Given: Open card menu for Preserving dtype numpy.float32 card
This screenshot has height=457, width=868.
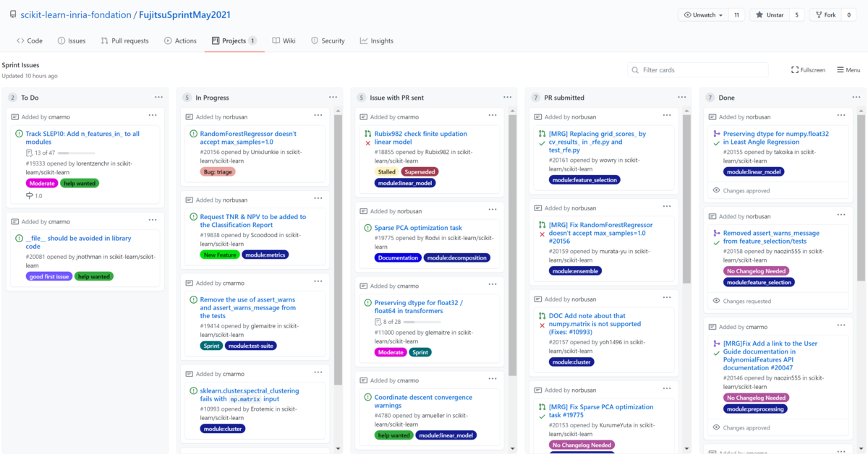Looking at the screenshot, I should [x=841, y=116].
